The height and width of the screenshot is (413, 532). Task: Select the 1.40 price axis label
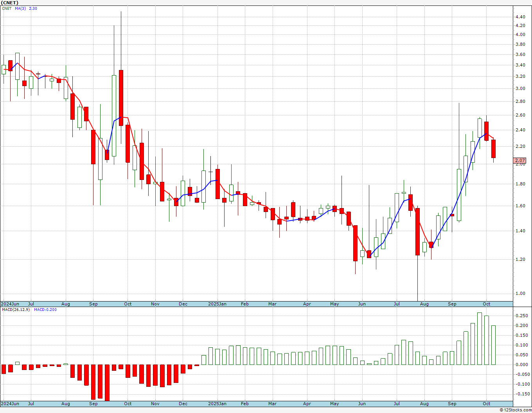pyautogui.click(x=520, y=231)
